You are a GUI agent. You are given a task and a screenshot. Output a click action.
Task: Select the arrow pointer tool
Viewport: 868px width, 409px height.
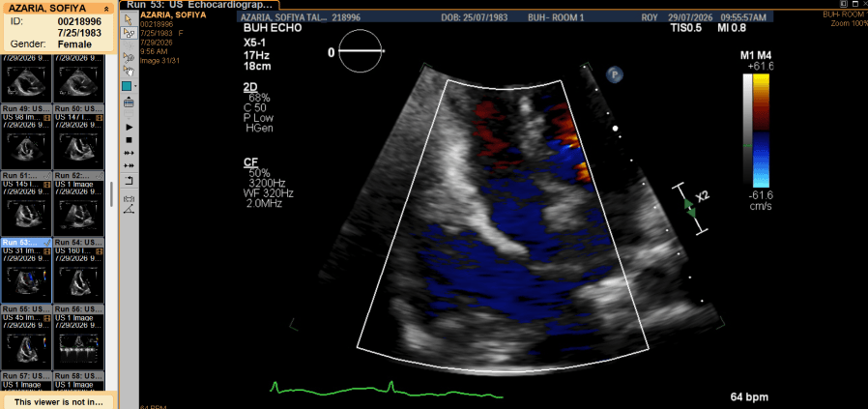pos(129,20)
